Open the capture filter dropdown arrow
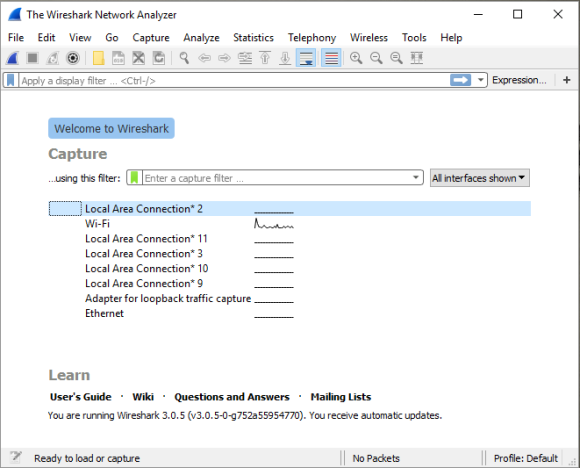This screenshot has height=468, width=580. click(416, 178)
